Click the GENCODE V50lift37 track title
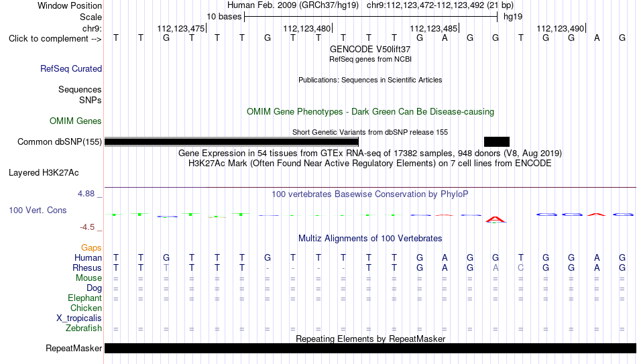 click(x=370, y=49)
